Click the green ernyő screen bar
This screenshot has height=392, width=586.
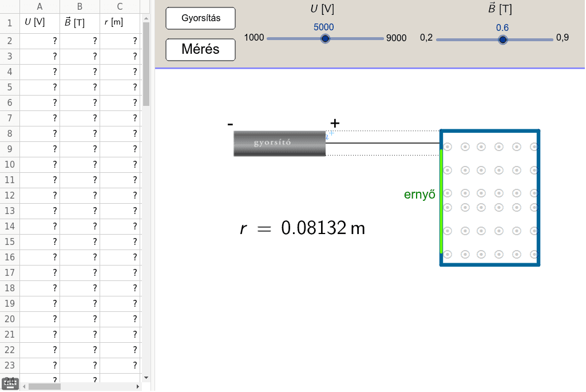[441, 201]
